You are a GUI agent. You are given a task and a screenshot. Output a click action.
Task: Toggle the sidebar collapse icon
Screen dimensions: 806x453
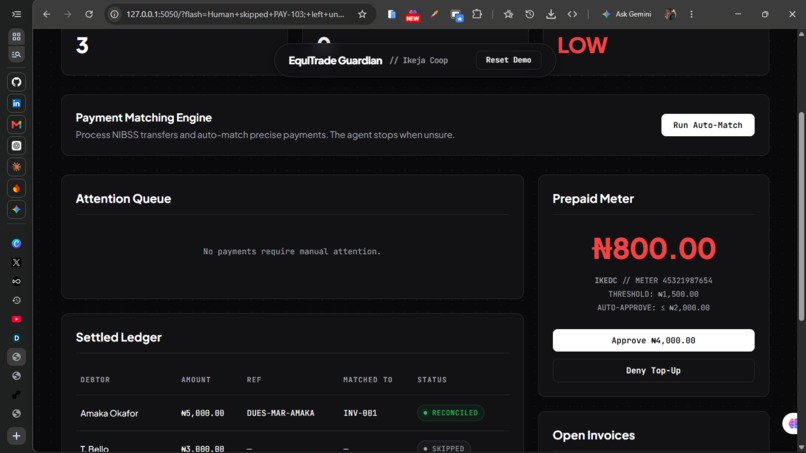(x=16, y=14)
